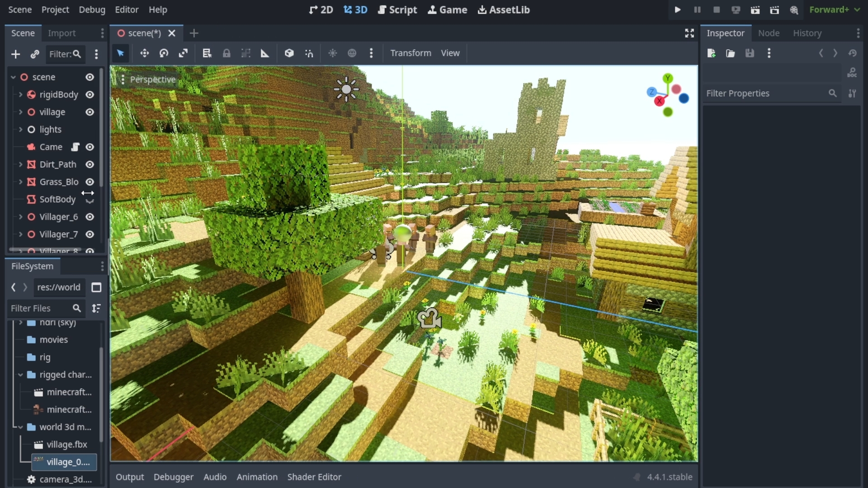Lock the selected node with padlock icon

tap(226, 53)
